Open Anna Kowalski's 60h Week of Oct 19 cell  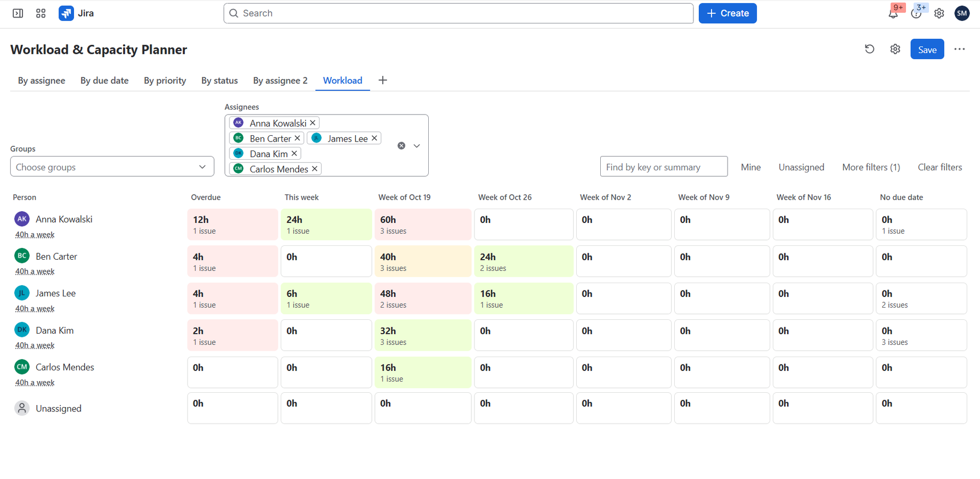423,224
